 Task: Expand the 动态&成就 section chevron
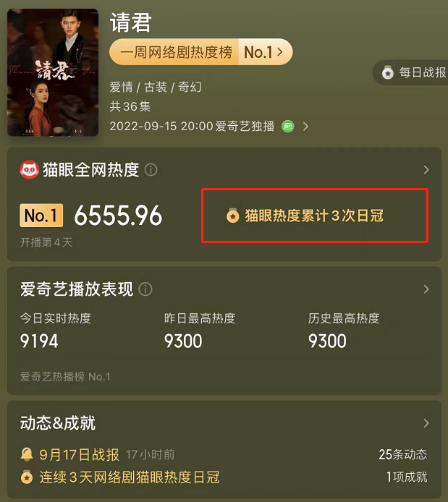pos(426,423)
